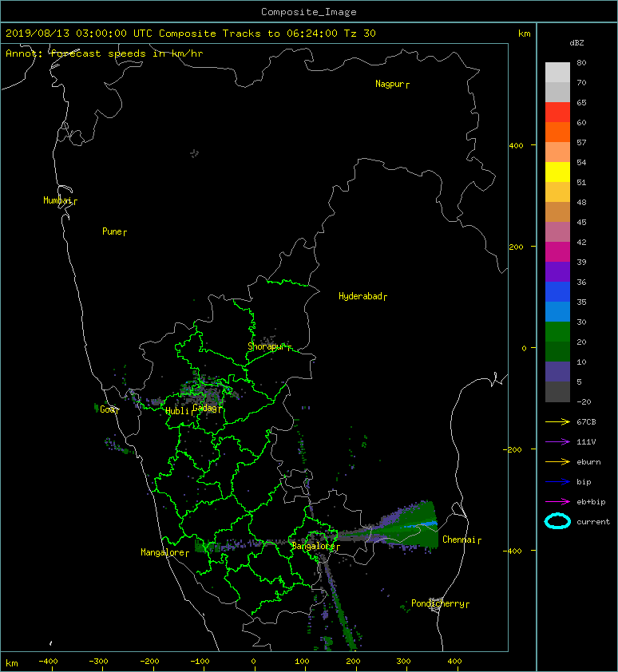Viewport: 618px width, 672px height.
Task: Click the 67CB legend label
Action: point(586,422)
